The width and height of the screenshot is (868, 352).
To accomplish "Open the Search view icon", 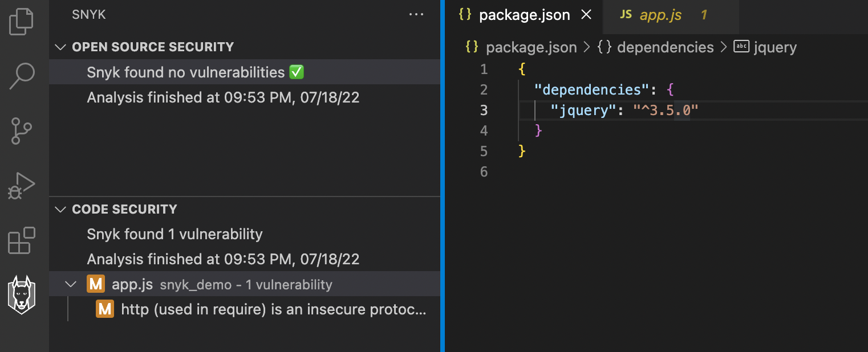I will coord(22,76).
